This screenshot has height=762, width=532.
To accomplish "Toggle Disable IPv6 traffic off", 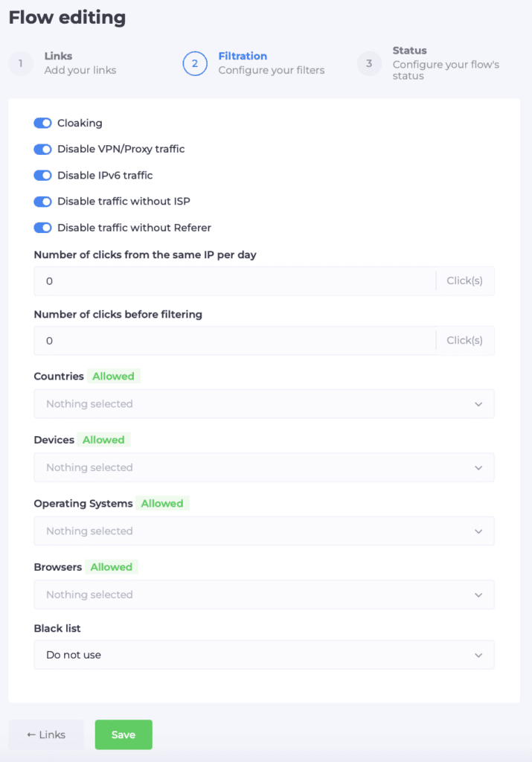I will click(x=42, y=176).
